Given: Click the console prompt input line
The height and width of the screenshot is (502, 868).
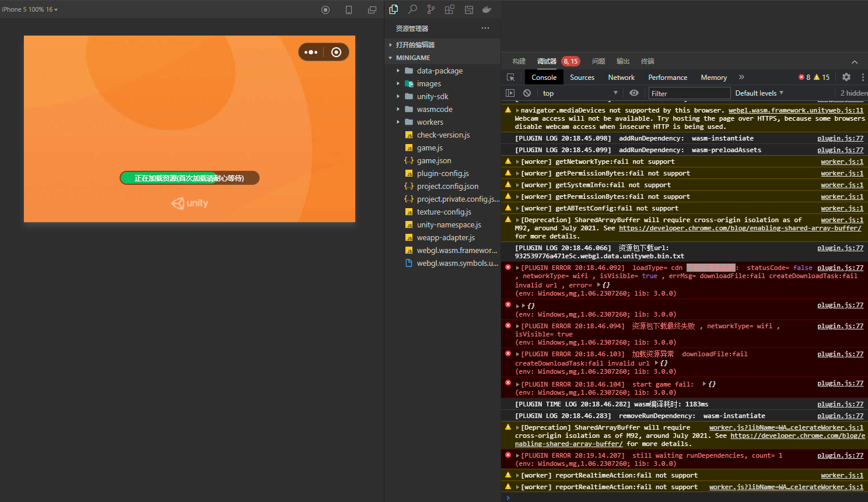Looking at the screenshot, I should coord(684,497).
